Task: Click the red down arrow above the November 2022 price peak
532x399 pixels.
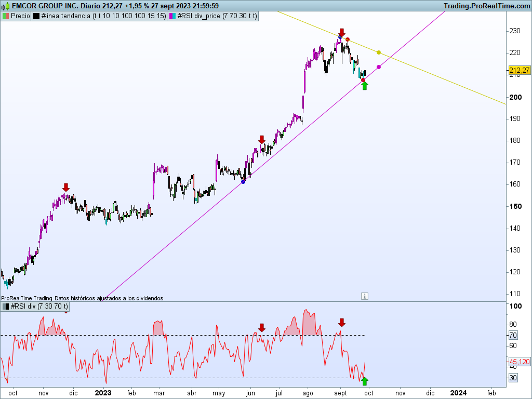Action: [66, 187]
